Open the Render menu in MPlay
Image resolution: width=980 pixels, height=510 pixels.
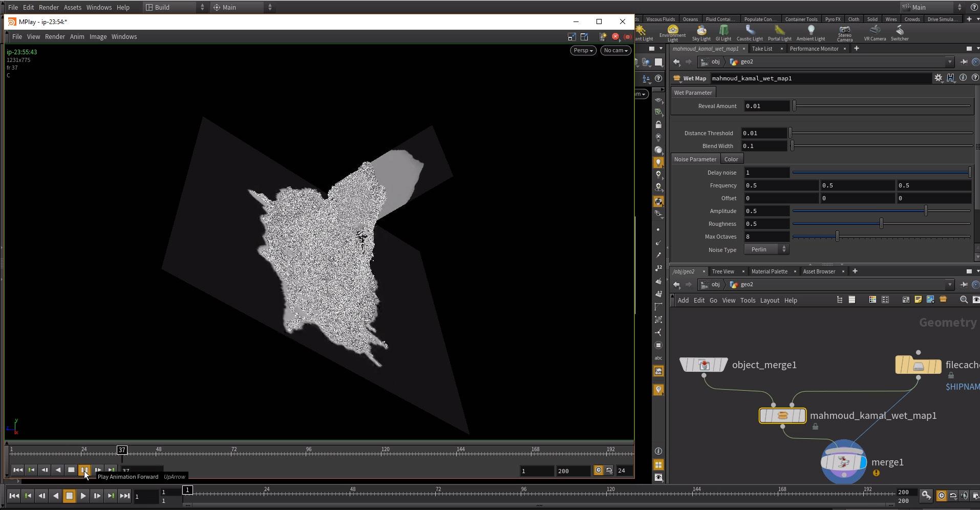(x=55, y=37)
